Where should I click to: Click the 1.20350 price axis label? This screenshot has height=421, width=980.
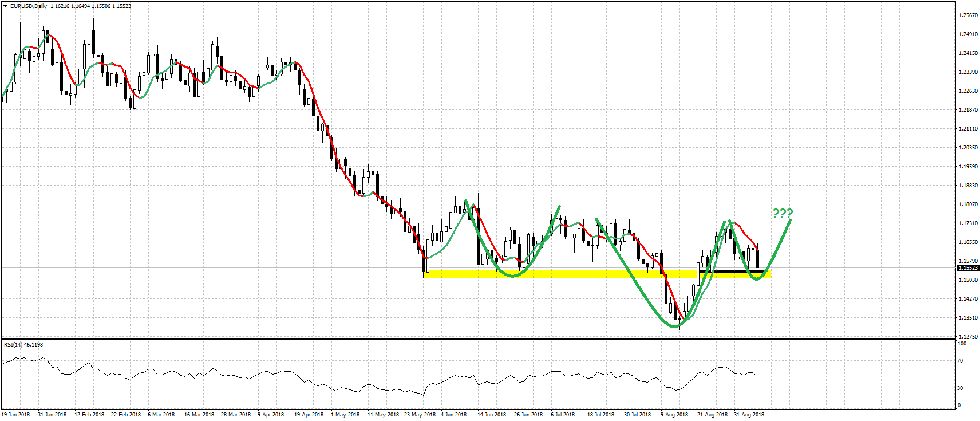coord(968,148)
